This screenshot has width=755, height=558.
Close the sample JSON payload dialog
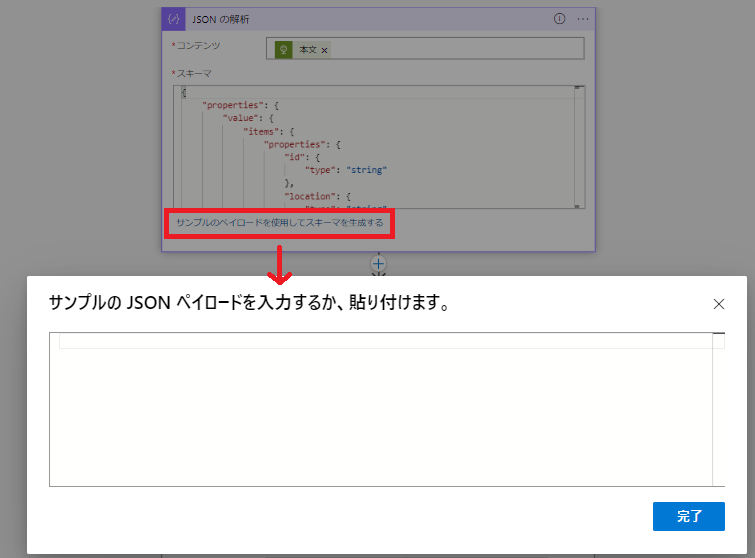[x=718, y=304]
